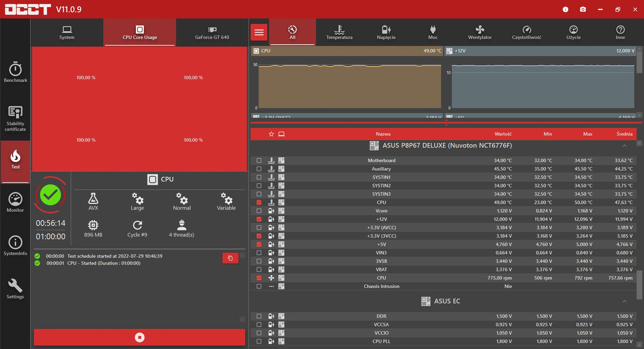Screen dimensions: 644x349
Task: Click the screenshot camera icon
Action: pos(582,9)
